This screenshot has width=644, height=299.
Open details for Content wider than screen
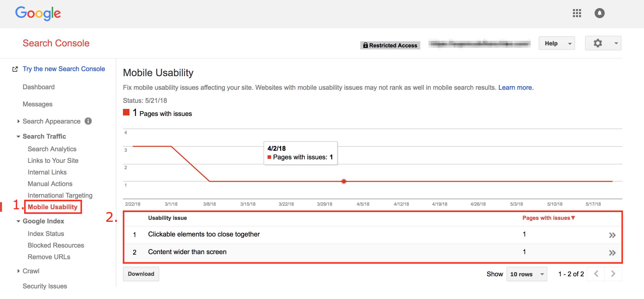point(612,253)
